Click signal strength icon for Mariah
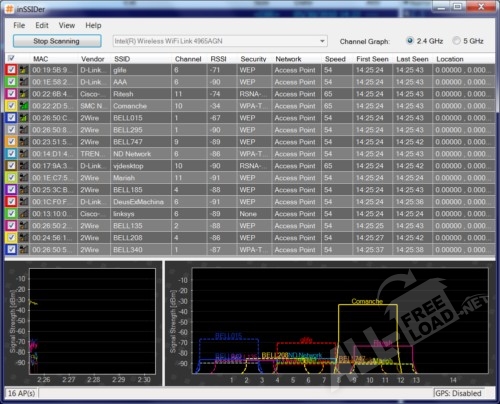 point(24,178)
